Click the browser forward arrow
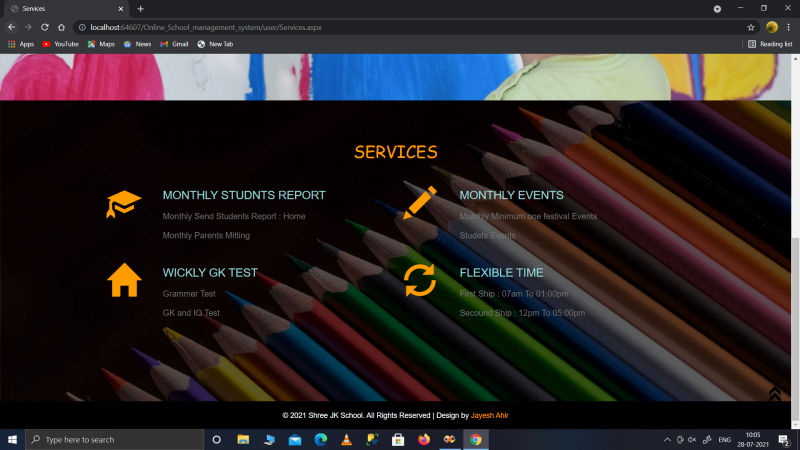The width and height of the screenshot is (800, 450). (x=28, y=27)
